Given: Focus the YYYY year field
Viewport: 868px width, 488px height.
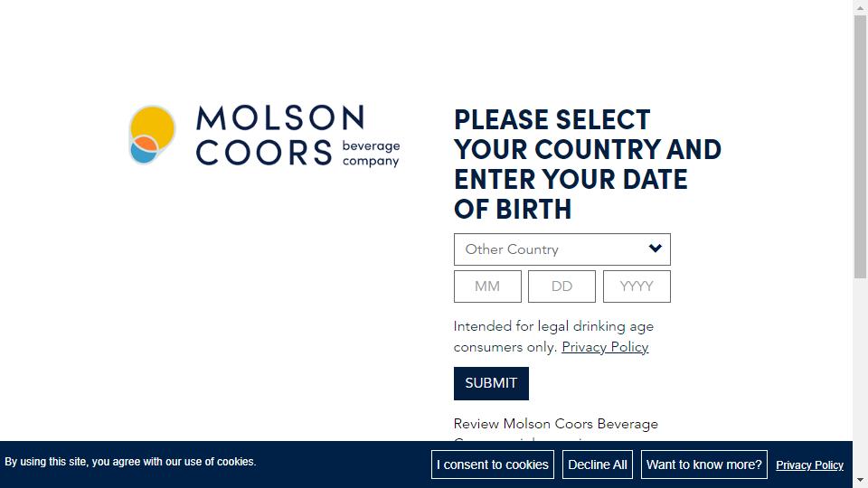Looking at the screenshot, I should (x=637, y=286).
